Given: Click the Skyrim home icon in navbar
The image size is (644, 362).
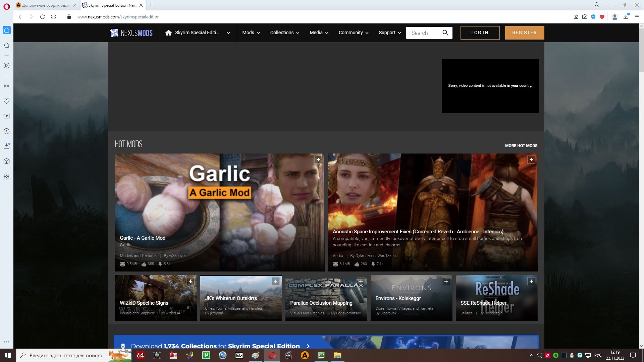Looking at the screenshot, I should tap(168, 33).
